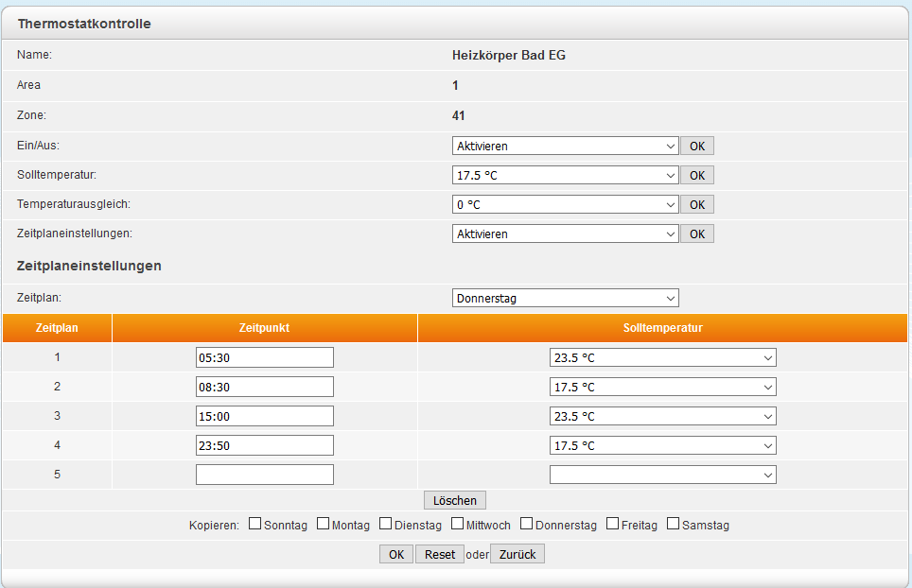This screenshot has width=912, height=588.
Task: Click the Reset button
Action: (x=439, y=555)
